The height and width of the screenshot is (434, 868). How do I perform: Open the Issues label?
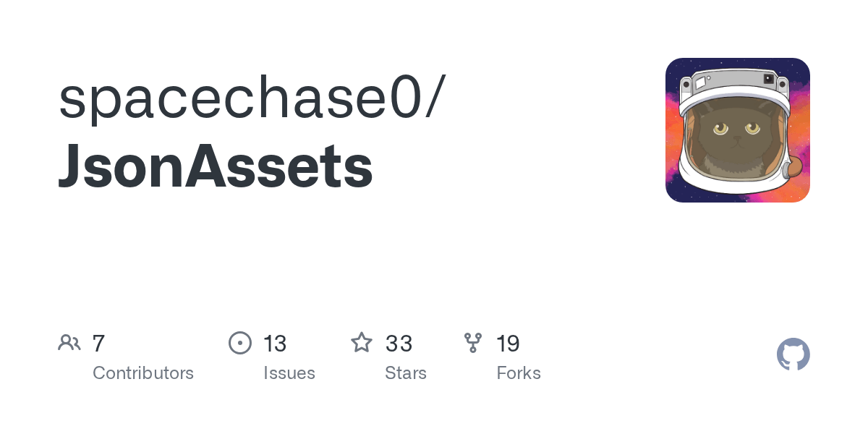(x=289, y=373)
